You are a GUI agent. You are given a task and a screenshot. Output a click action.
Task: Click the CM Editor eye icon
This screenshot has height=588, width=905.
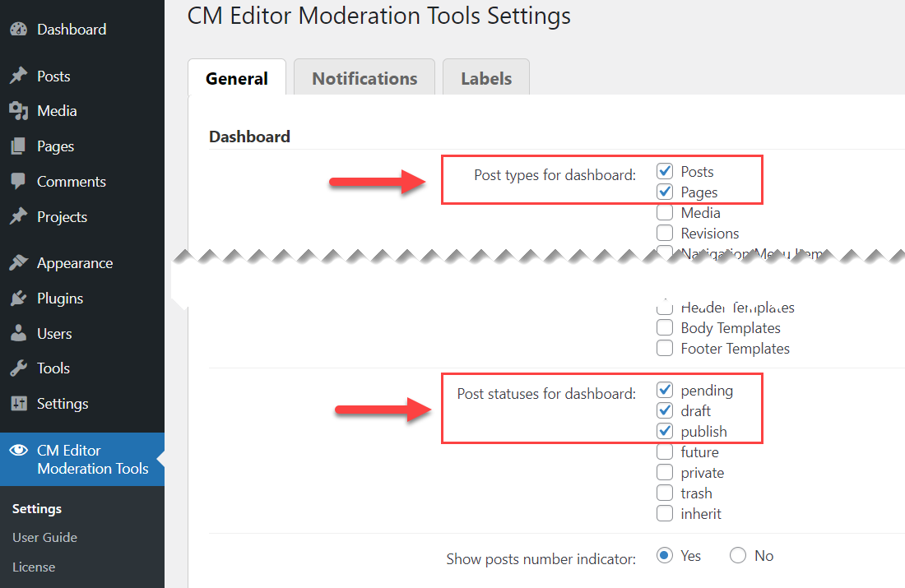click(18, 450)
